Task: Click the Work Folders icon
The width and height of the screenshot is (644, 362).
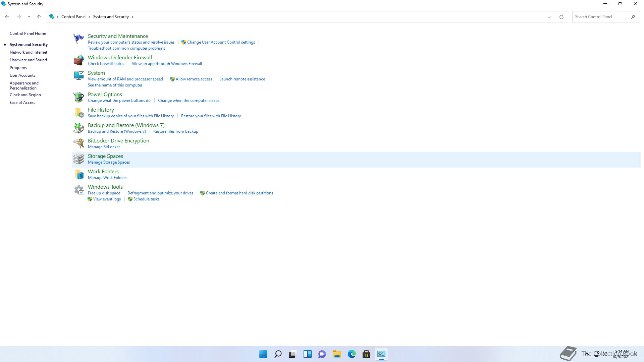Action: click(x=79, y=174)
